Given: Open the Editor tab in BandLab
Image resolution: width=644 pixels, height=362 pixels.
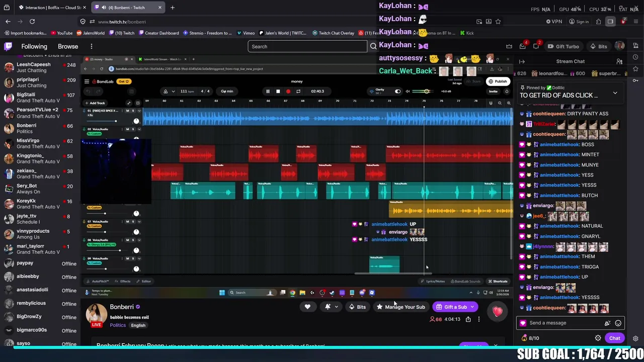Looking at the screenshot, I should [x=144, y=282].
